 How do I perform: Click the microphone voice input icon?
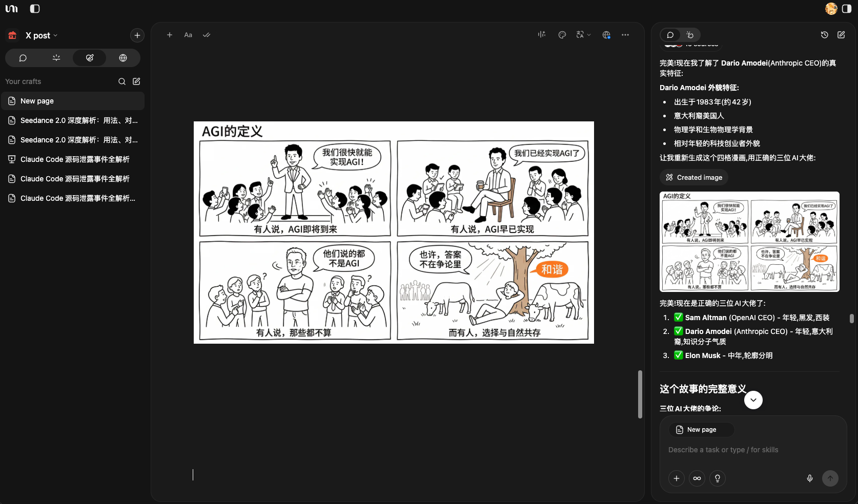pyautogui.click(x=810, y=478)
